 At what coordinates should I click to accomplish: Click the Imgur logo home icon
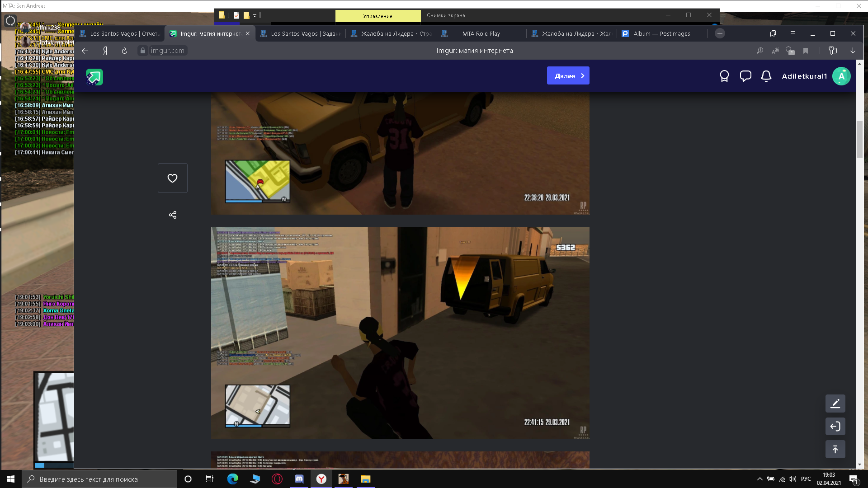coord(94,77)
